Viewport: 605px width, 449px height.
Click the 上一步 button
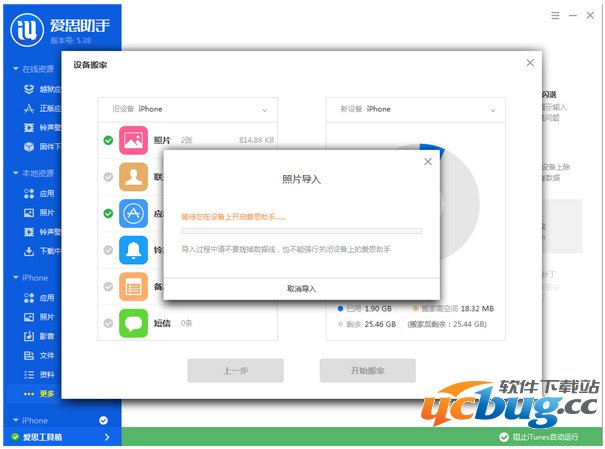click(x=235, y=371)
